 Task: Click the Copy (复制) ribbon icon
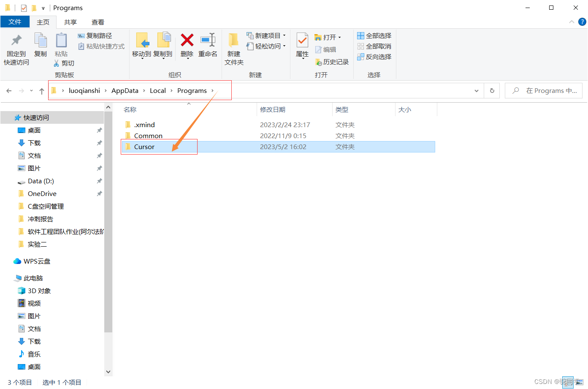pos(41,41)
